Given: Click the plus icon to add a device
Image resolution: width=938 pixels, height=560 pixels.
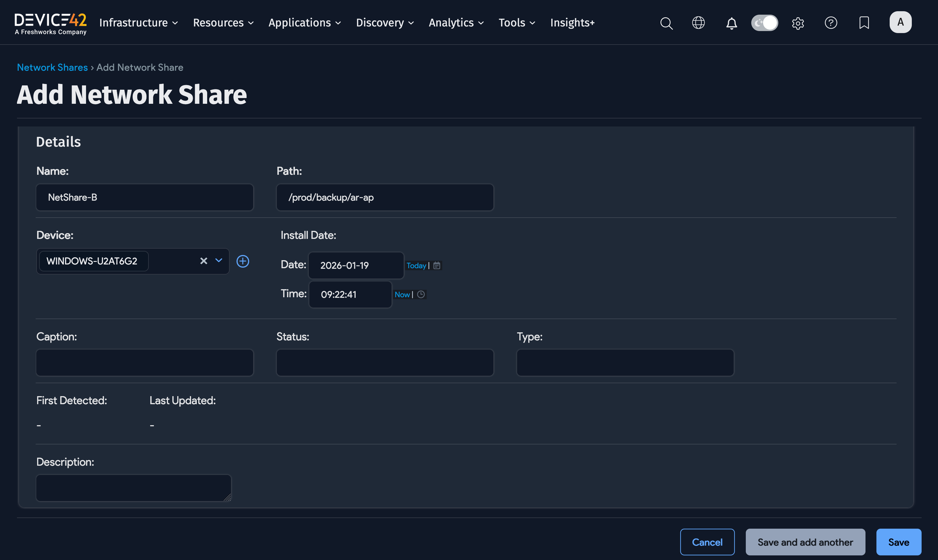Looking at the screenshot, I should (x=243, y=261).
